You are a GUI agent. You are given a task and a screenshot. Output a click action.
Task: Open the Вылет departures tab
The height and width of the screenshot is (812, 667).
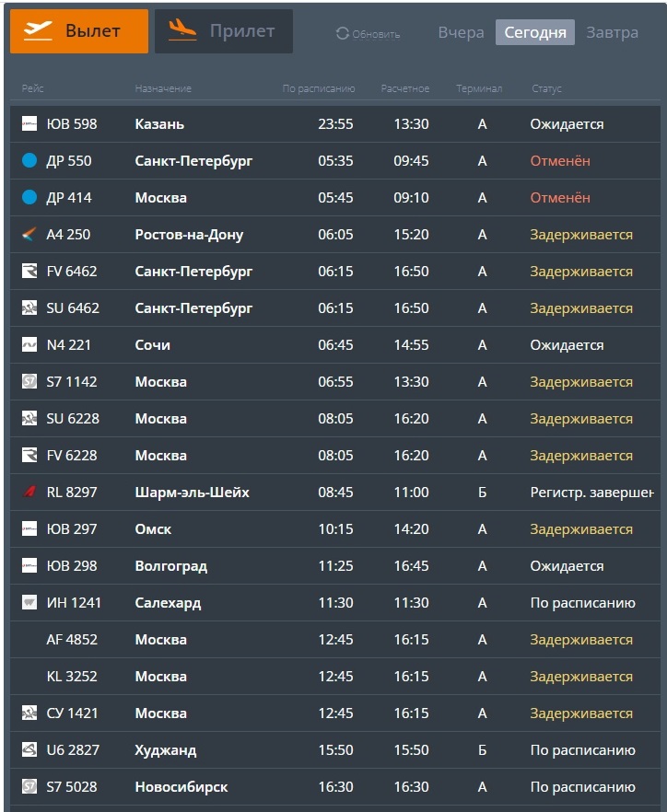pos(79,31)
